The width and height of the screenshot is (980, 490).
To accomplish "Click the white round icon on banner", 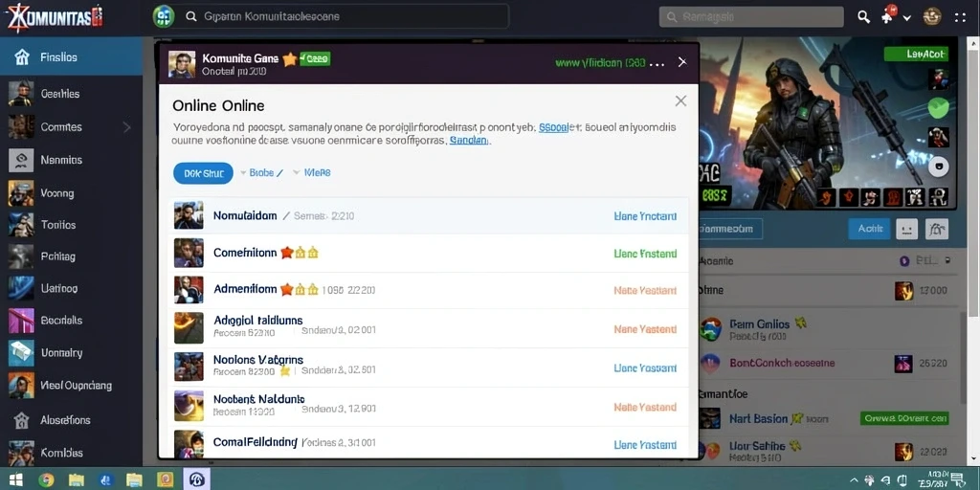I will point(938,167).
